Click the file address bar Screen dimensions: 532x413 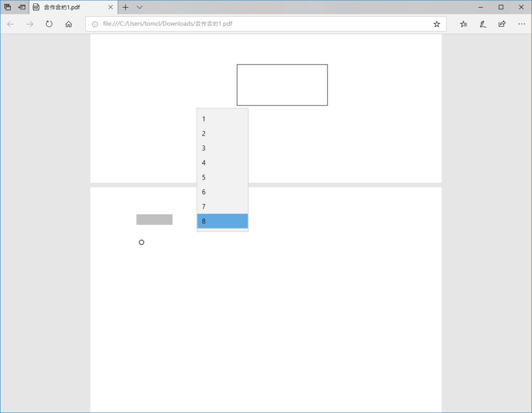266,24
